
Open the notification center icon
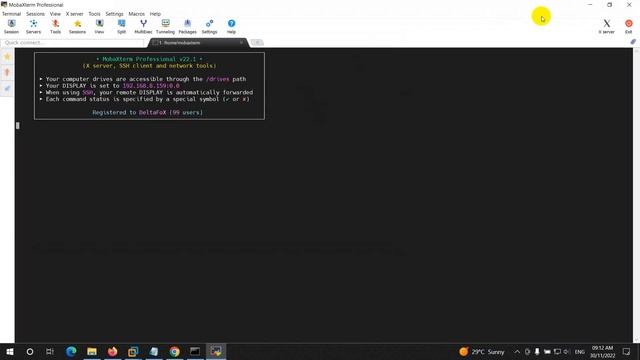[x=626, y=351]
